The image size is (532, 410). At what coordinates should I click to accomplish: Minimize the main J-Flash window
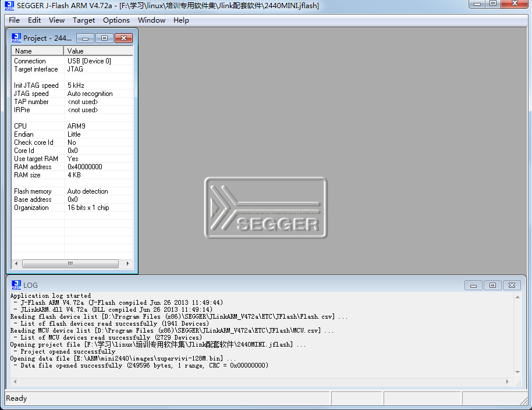pos(477,3)
